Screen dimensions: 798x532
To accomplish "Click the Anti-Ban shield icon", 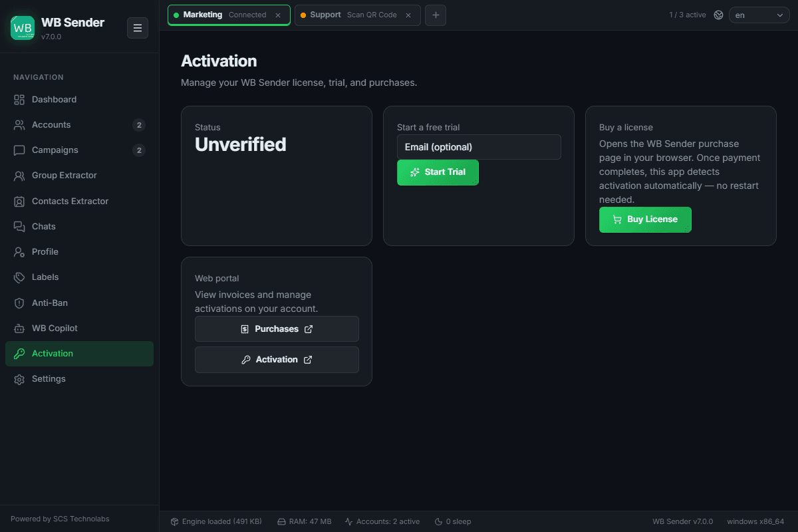I will pyautogui.click(x=19, y=303).
